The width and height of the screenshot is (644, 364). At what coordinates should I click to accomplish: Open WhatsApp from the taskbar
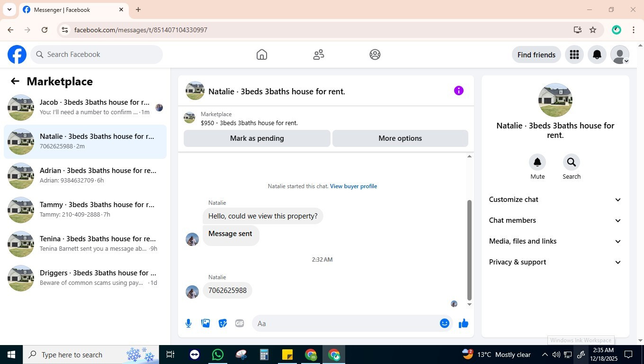[x=217, y=355]
